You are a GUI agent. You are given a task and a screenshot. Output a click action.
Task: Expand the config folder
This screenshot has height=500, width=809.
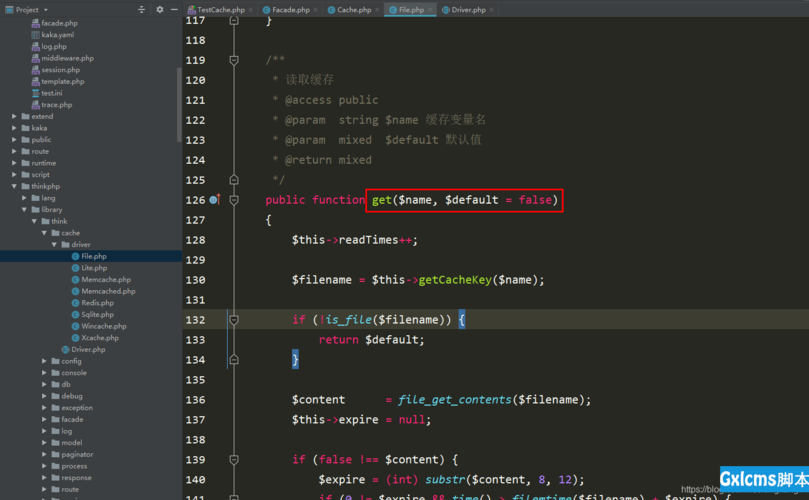44,361
